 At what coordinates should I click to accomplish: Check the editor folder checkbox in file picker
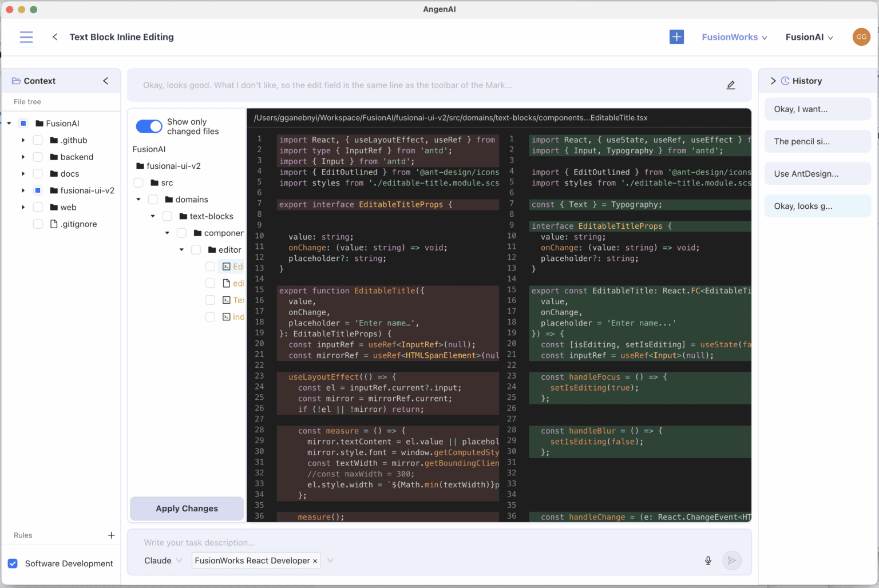tap(196, 249)
